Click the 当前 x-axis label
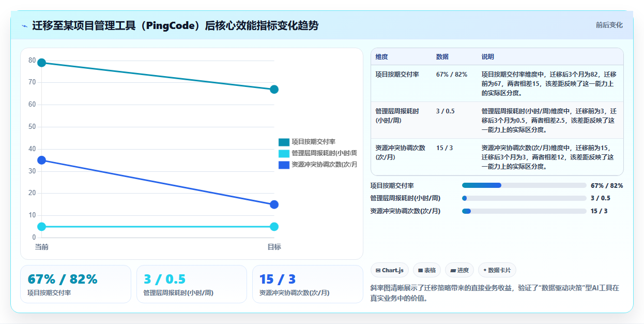 [42, 247]
